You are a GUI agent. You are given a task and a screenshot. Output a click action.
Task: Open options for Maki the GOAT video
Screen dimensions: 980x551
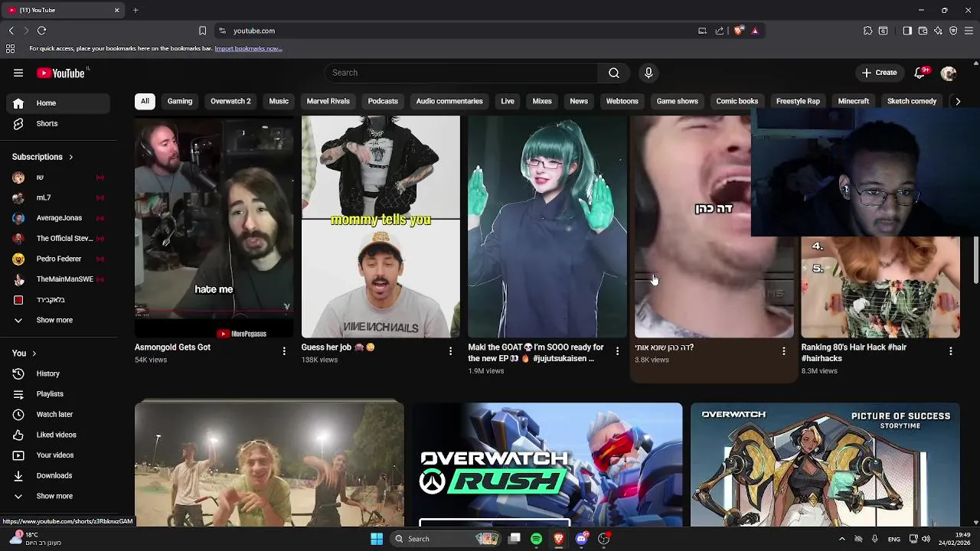(617, 351)
